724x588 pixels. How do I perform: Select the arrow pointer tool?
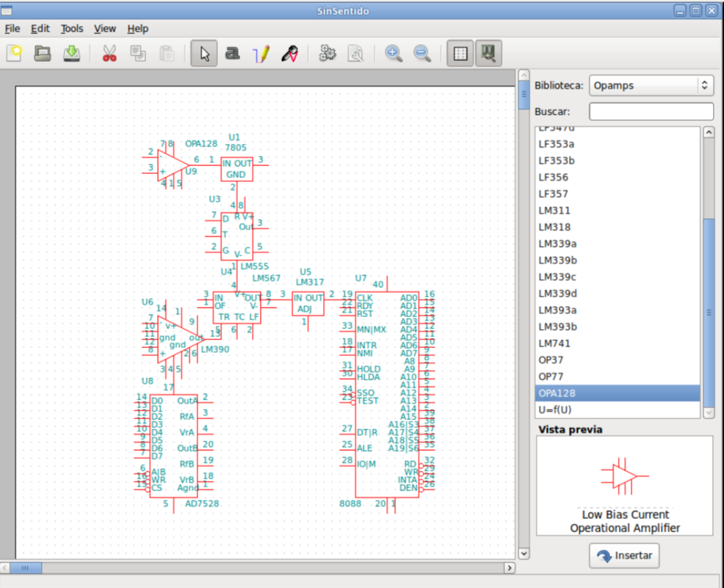(204, 53)
